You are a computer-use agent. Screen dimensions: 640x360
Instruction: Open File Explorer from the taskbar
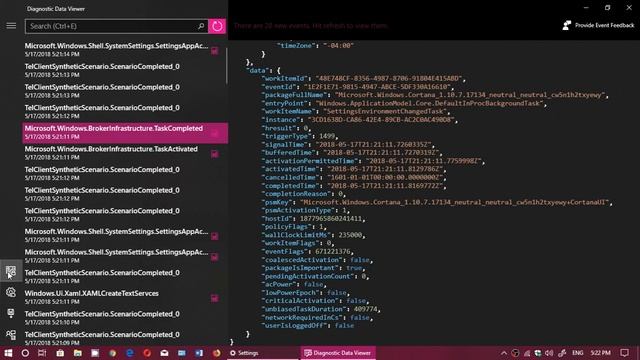coord(78,353)
